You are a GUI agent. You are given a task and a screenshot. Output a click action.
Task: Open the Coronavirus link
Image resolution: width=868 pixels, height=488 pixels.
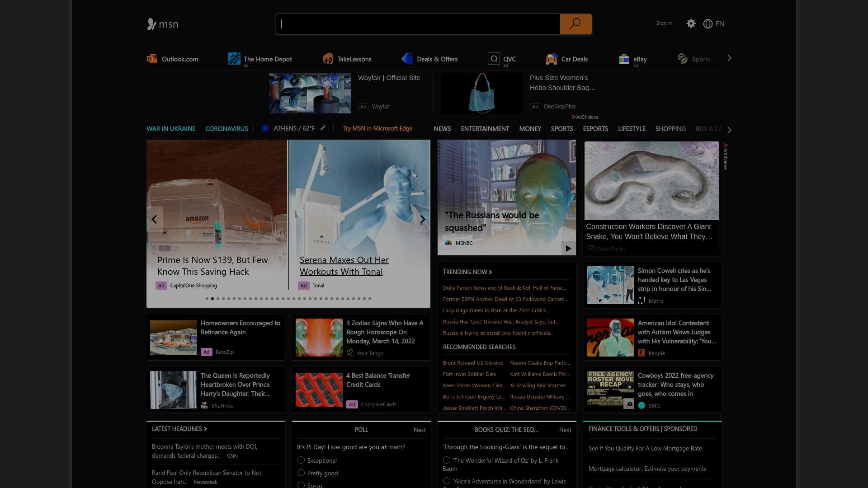tap(226, 129)
